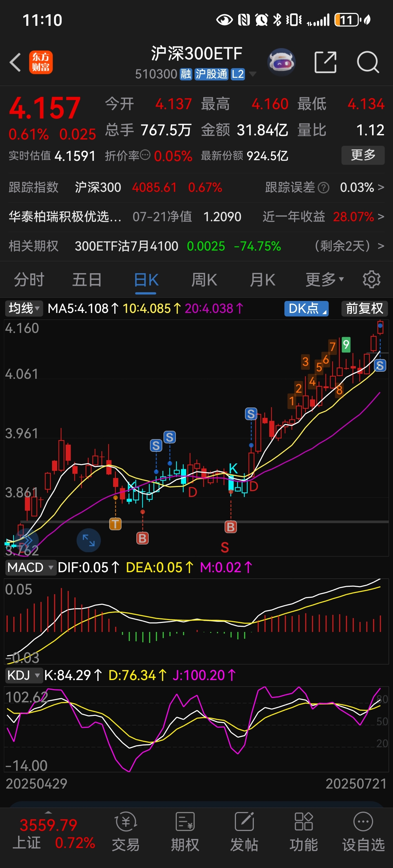Select the 日K tab
The image size is (393, 868).
tap(146, 280)
